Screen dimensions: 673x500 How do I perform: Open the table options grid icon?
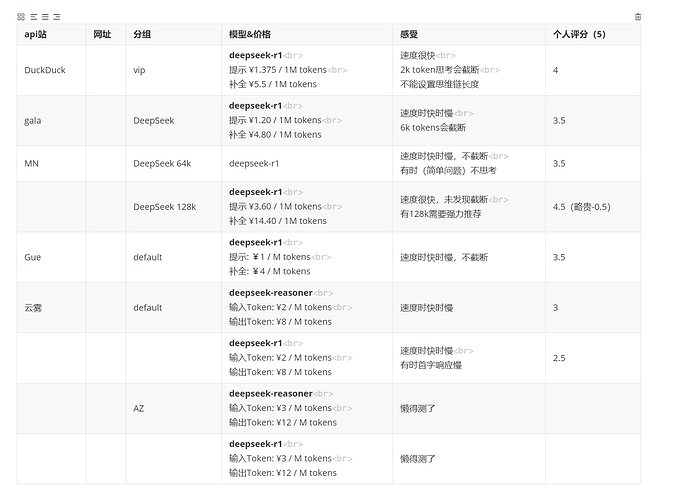pyautogui.click(x=21, y=17)
